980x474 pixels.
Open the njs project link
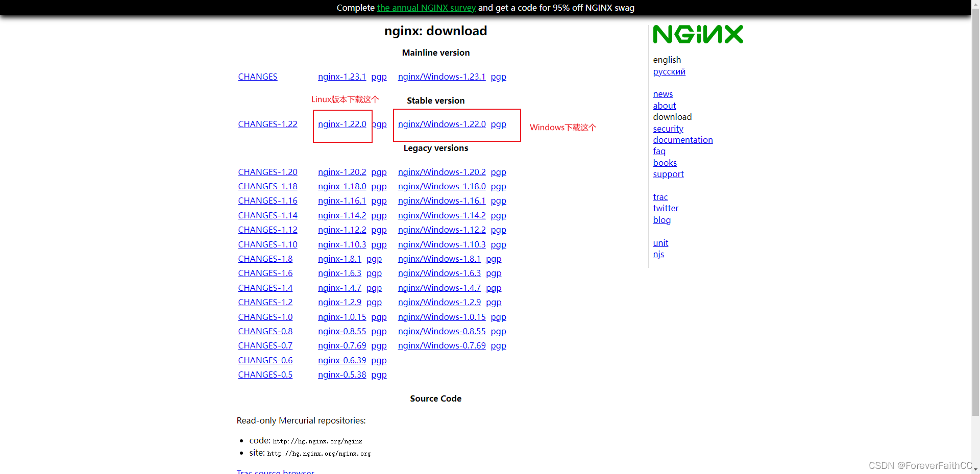[658, 254]
